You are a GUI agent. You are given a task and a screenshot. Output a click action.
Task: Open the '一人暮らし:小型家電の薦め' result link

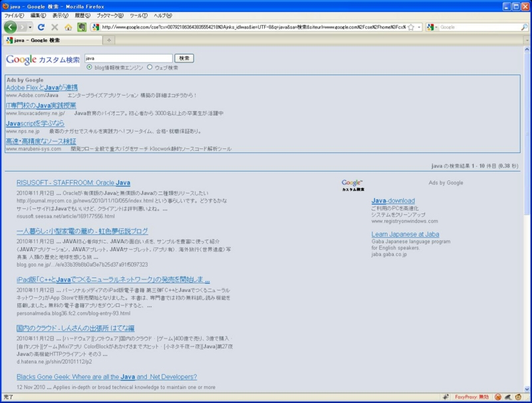tap(82, 231)
